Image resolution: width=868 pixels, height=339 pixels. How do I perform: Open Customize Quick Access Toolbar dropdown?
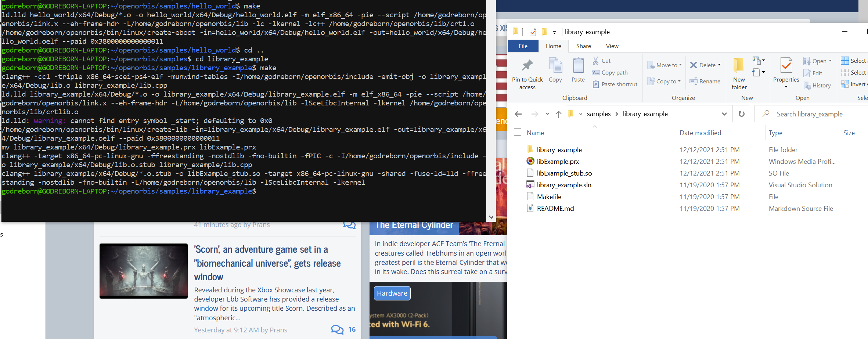point(554,32)
